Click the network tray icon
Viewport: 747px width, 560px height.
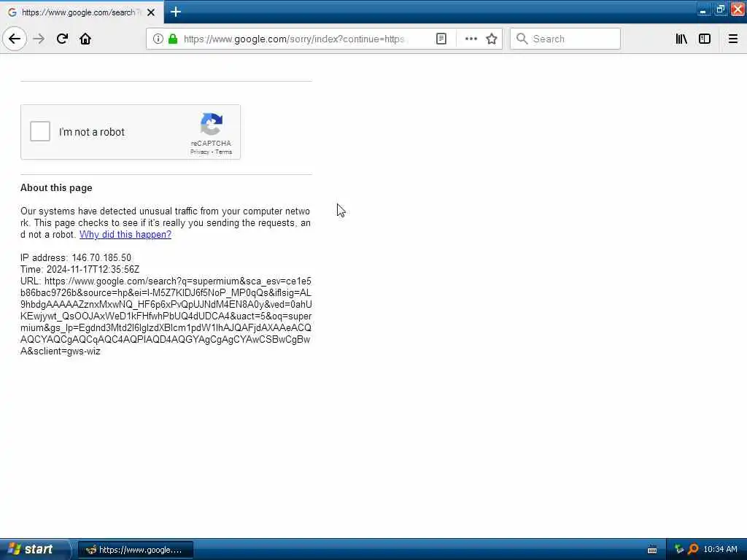tap(679, 550)
